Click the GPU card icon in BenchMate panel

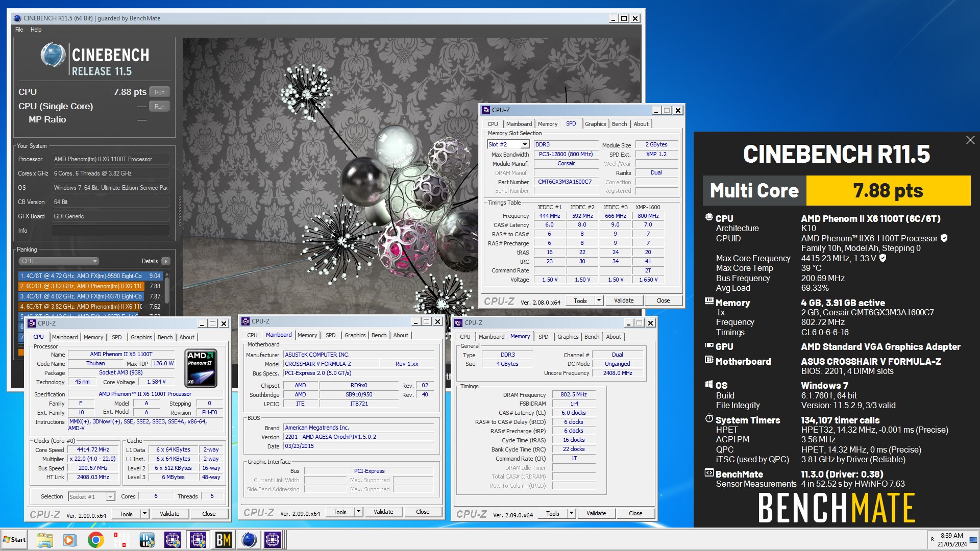709,345
